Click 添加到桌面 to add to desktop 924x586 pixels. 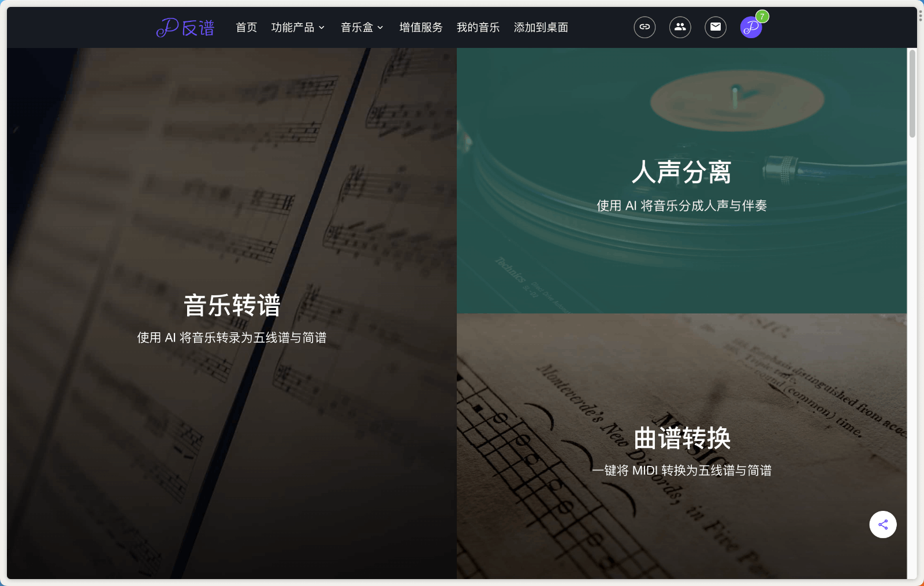coord(541,27)
